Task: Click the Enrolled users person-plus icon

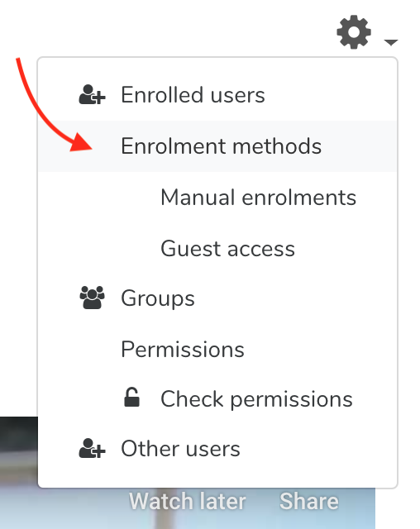Action: [x=92, y=94]
